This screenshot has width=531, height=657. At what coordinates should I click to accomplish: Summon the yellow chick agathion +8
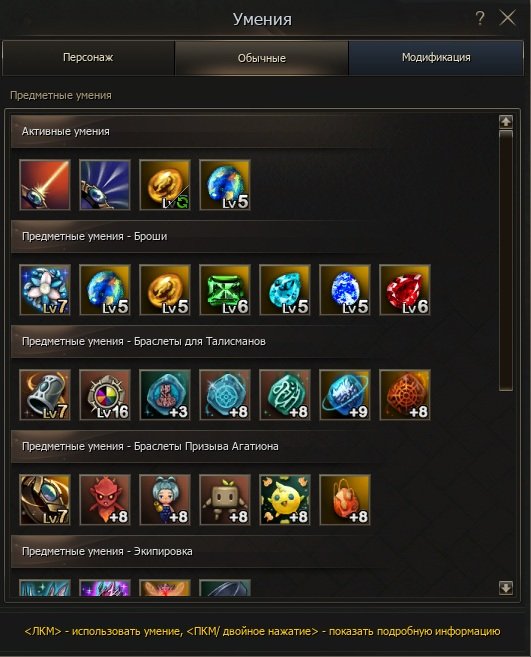[285, 500]
